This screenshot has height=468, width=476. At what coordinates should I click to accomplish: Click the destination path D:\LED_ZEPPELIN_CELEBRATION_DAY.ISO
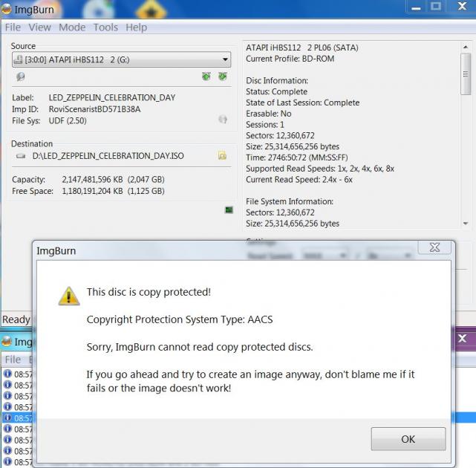108,156
